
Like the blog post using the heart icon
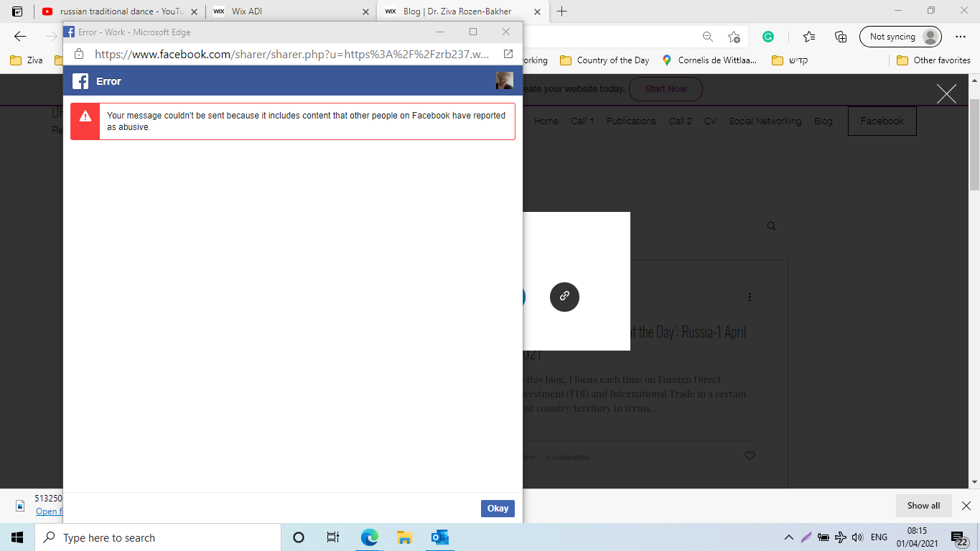[x=750, y=455]
